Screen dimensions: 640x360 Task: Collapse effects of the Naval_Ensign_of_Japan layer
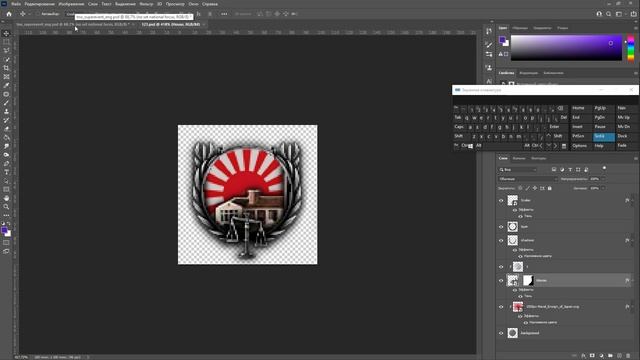633,307
